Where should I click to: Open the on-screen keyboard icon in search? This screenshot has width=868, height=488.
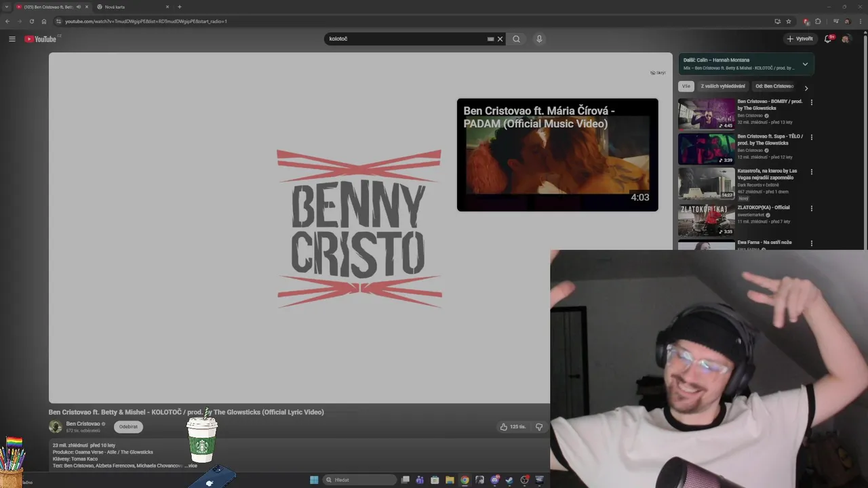490,39
